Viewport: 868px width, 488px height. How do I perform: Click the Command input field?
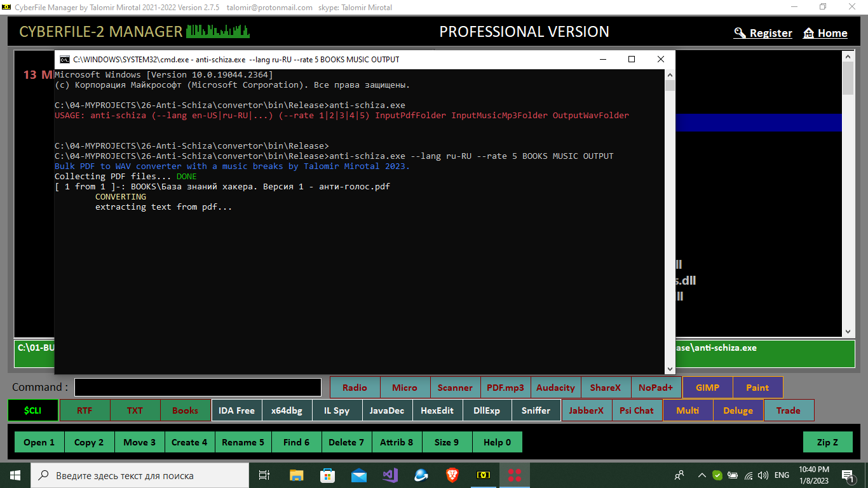(198, 388)
